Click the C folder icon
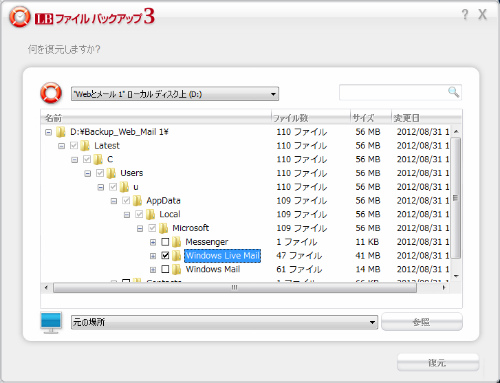 coord(98,159)
